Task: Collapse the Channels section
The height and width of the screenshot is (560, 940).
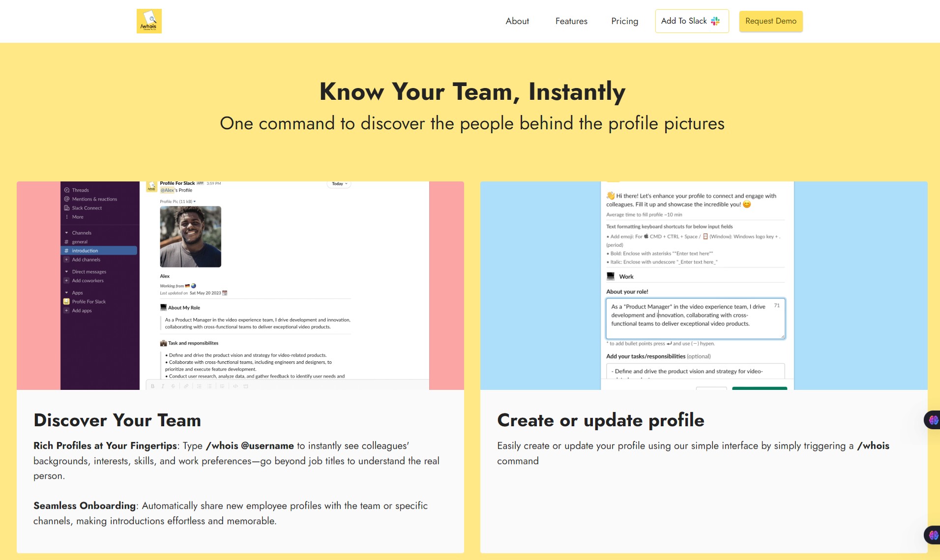Action: [66, 233]
